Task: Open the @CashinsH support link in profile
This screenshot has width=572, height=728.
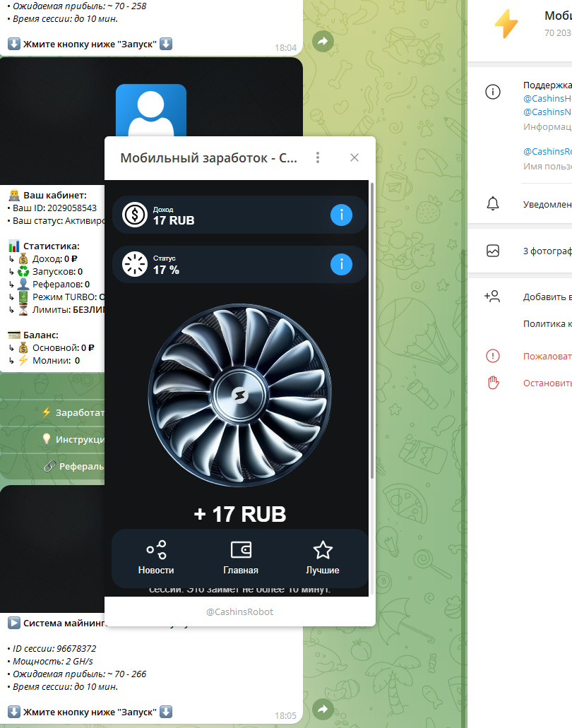Action: tap(547, 98)
